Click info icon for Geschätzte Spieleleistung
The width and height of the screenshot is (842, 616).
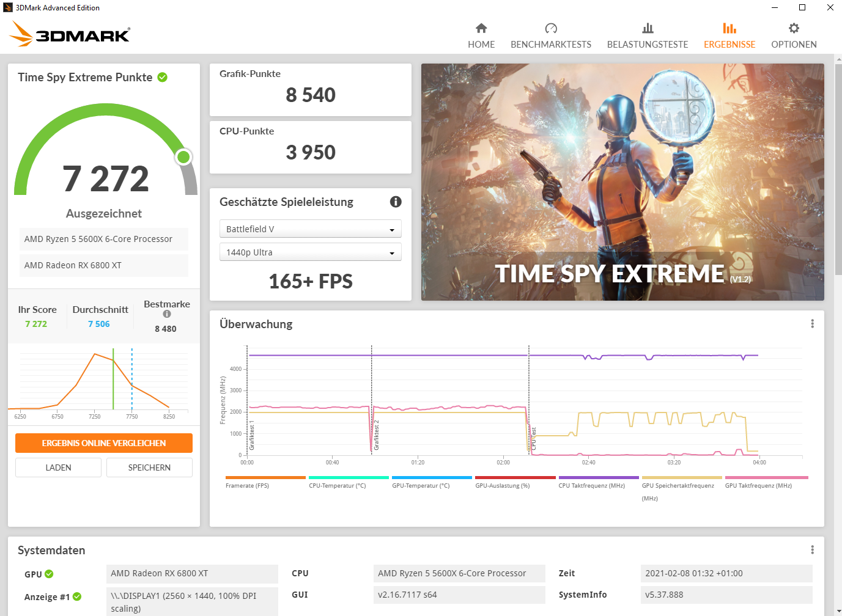[x=396, y=202]
